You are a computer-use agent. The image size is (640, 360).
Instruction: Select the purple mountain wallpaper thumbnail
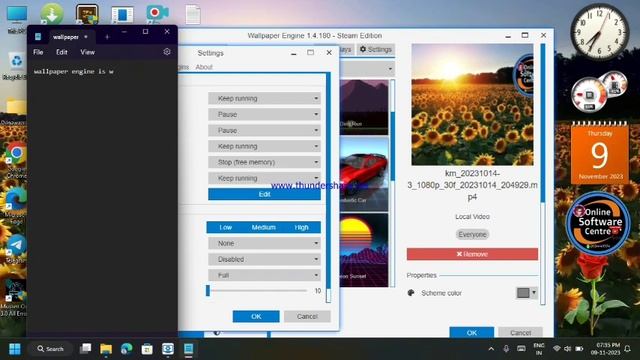[x=364, y=107]
